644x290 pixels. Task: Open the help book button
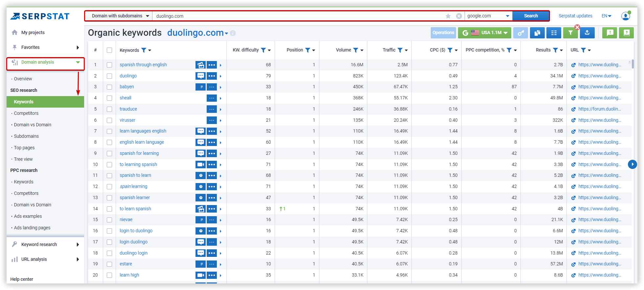pyautogui.click(x=627, y=33)
